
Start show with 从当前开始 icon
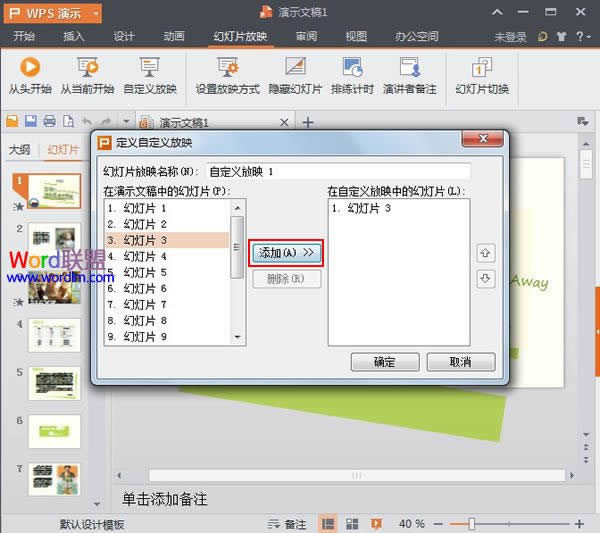(x=87, y=68)
